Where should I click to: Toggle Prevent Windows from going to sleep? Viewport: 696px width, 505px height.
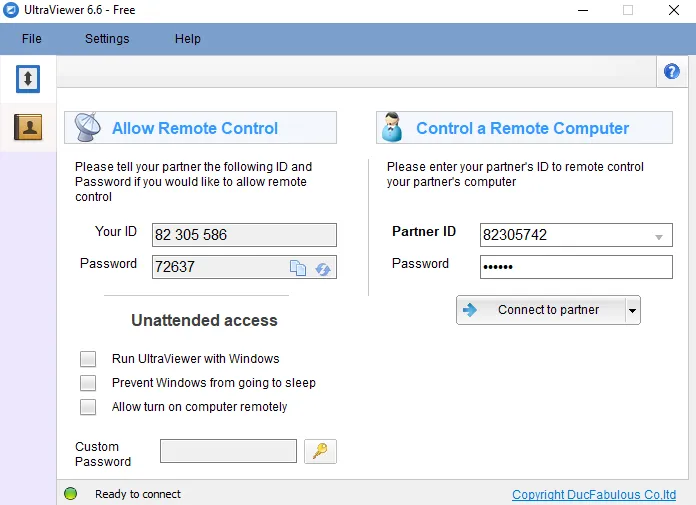coord(89,383)
